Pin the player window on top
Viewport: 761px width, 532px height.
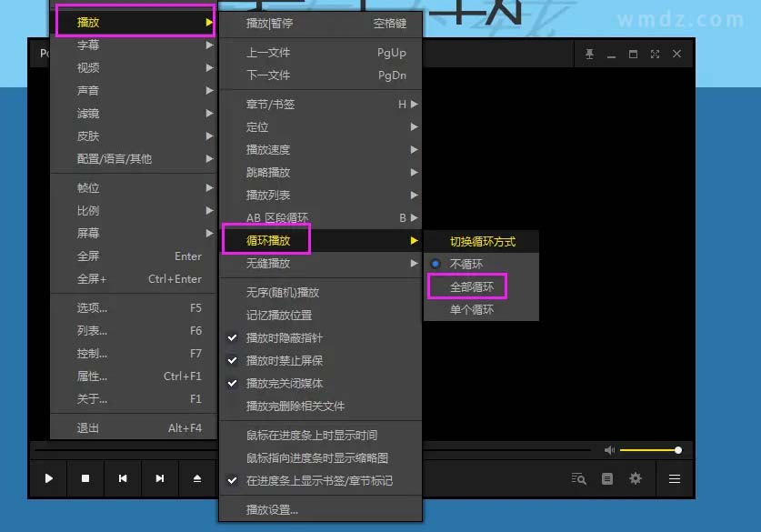[589, 55]
